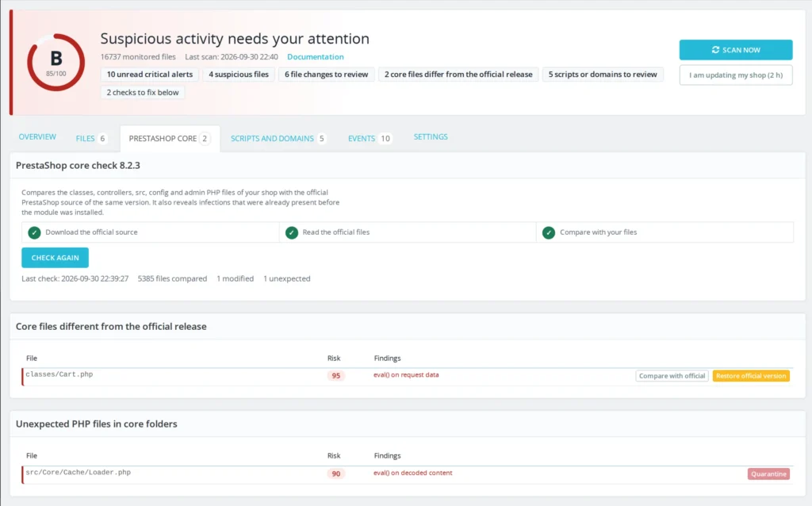Click the 10 unread critical alerts badge

coord(150,75)
